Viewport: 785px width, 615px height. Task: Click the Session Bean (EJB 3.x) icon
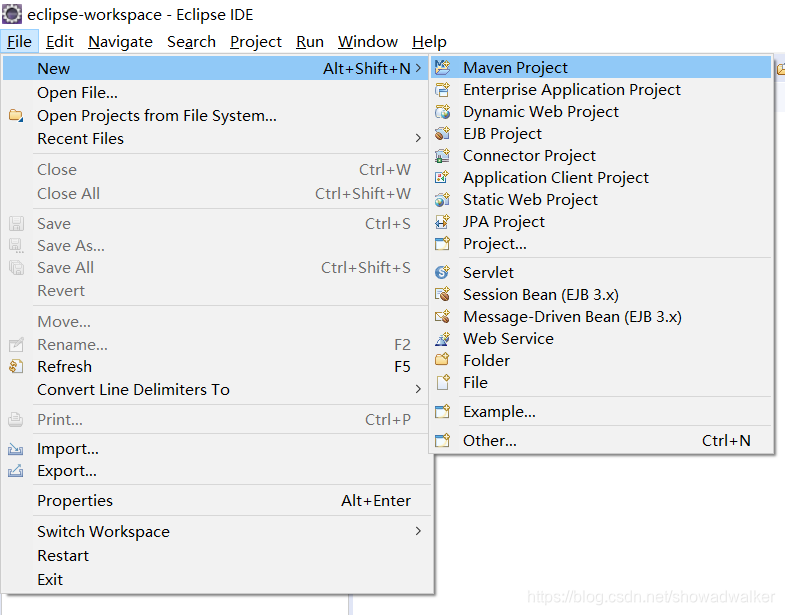pyautogui.click(x=443, y=294)
